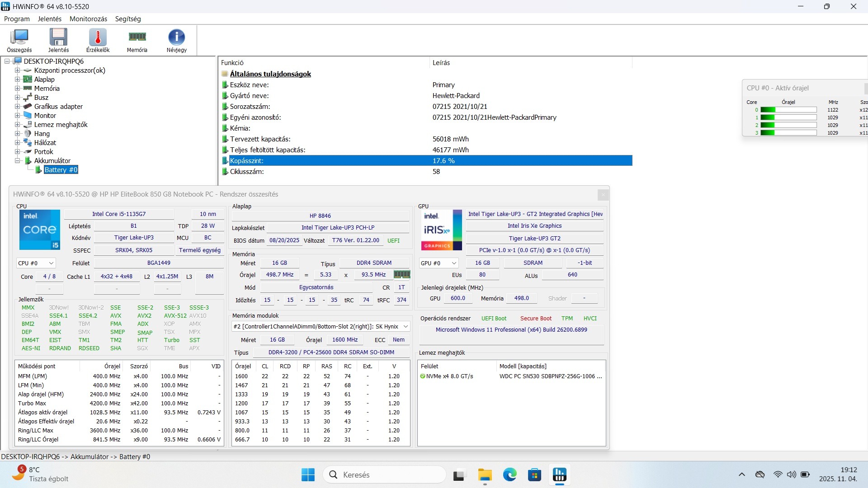Expand the Grafikus adapter tree node

[17, 107]
